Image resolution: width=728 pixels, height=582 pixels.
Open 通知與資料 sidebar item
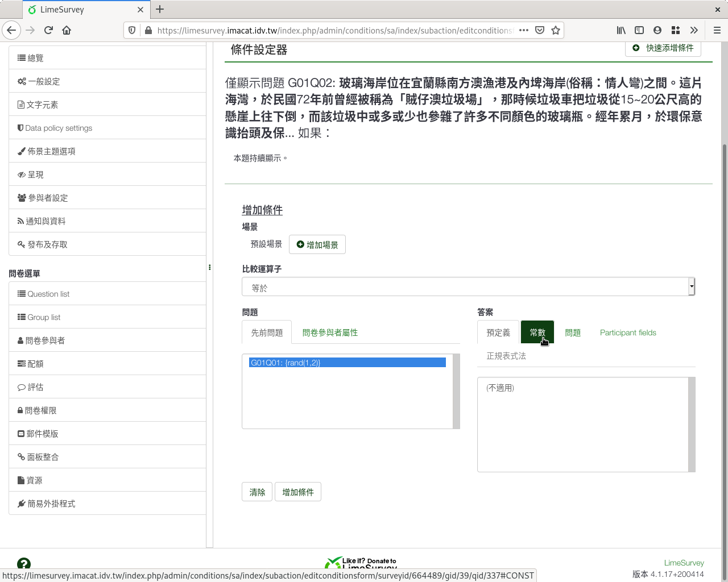107,221
